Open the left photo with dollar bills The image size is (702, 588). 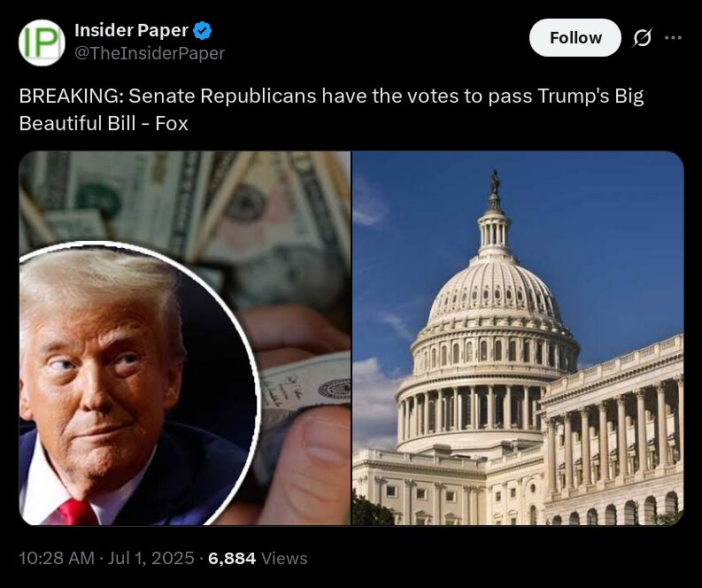pyautogui.click(x=184, y=337)
